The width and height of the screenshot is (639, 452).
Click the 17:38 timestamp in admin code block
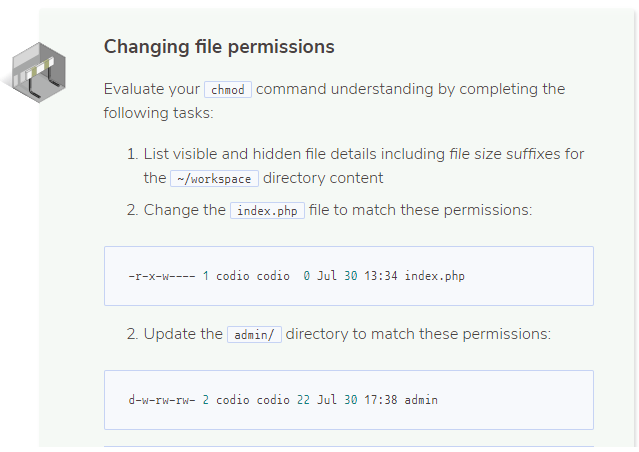pos(381,400)
